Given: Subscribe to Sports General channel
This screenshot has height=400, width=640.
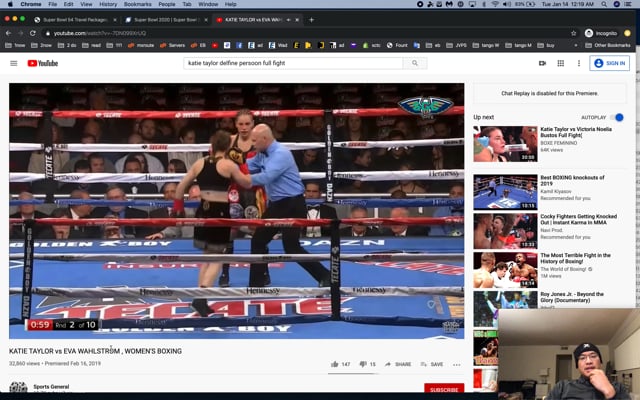Looking at the screenshot, I should [x=443, y=389].
